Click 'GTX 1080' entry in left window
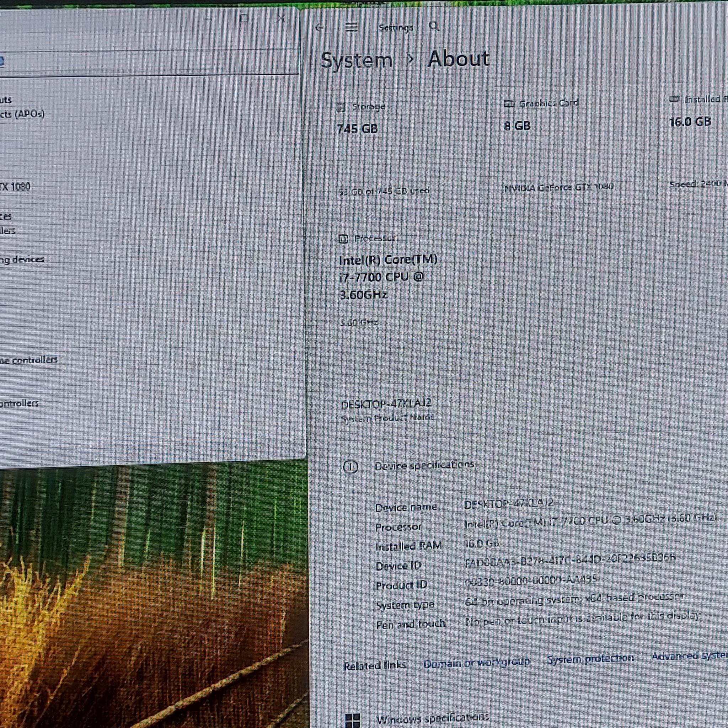The width and height of the screenshot is (728, 728). point(15,187)
